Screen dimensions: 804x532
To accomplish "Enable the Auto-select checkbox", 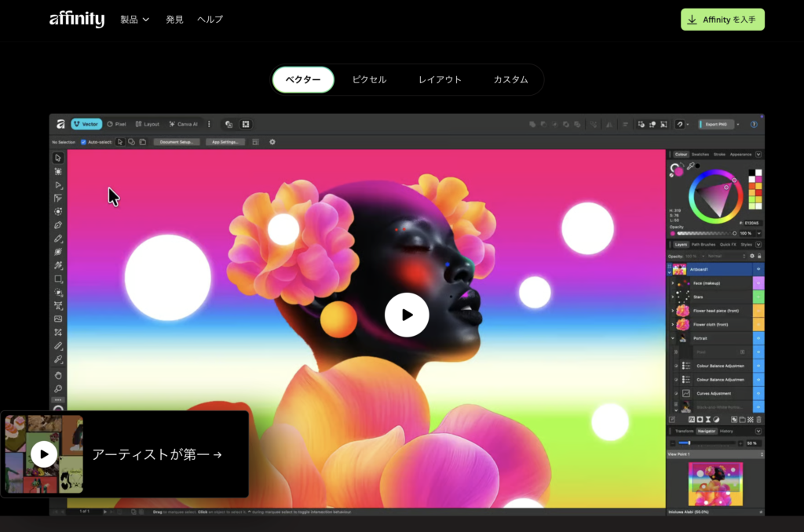I will [82, 141].
